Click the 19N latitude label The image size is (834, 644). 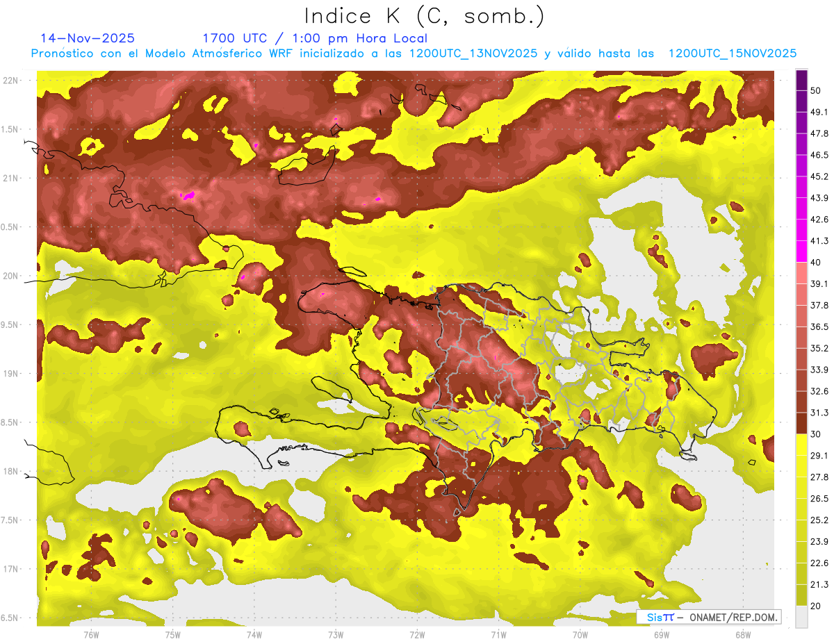[x=11, y=373]
